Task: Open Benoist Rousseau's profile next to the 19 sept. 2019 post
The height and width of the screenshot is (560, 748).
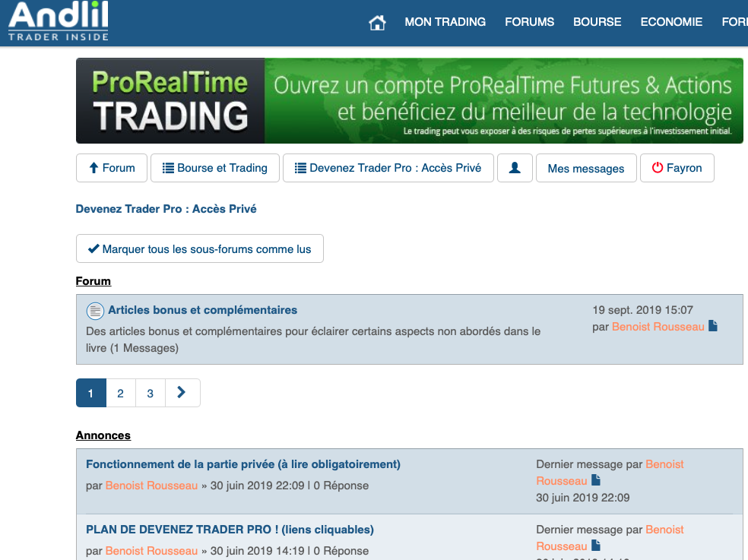Action: click(658, 327)
